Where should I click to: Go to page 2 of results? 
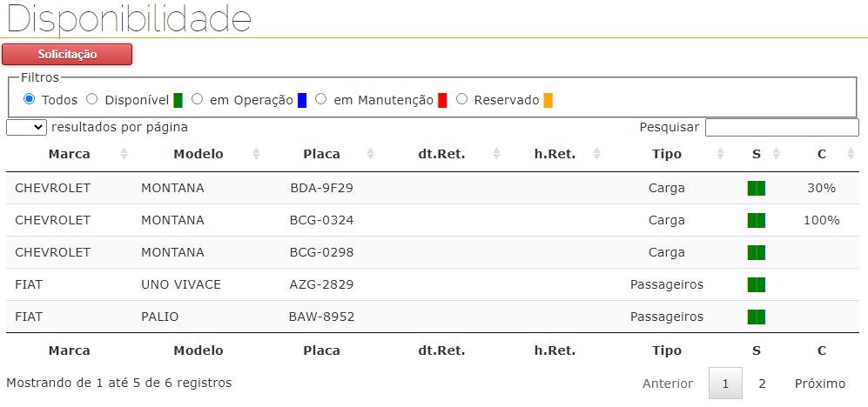click(x=761, y=384)
